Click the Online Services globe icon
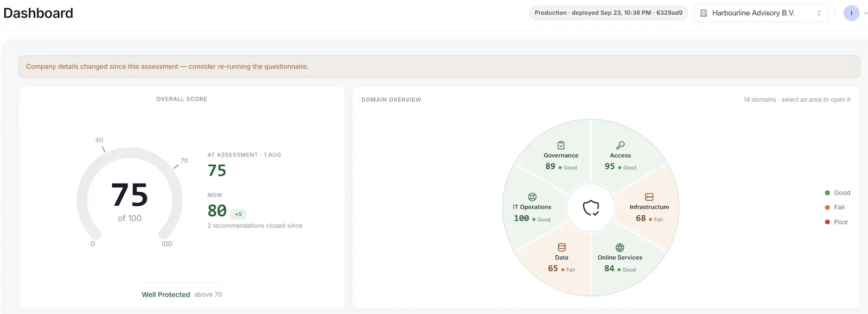This screenshot has width=868, height=314. click(x=620, y=247)
